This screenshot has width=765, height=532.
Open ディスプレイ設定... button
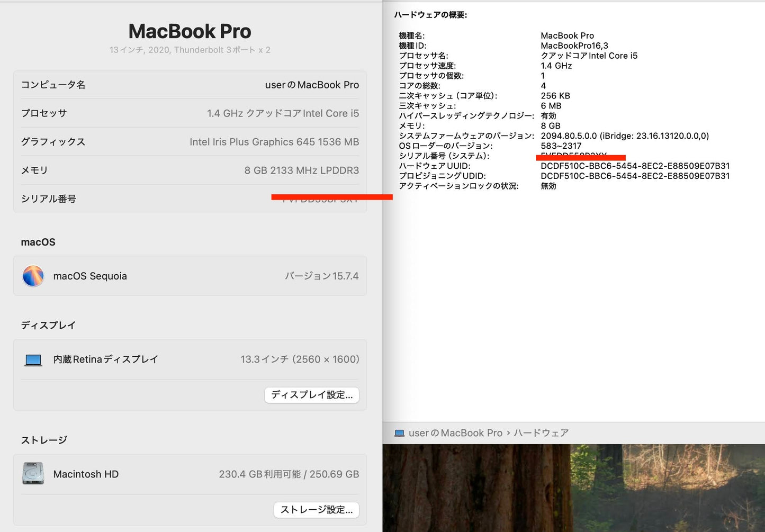click(312, 395)
